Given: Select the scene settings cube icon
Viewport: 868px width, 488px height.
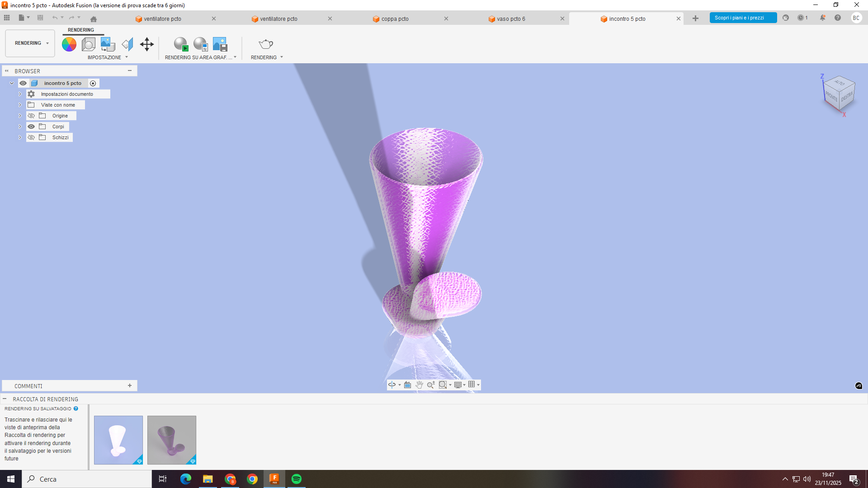Looking at the screenshot, I should (88, 44).
